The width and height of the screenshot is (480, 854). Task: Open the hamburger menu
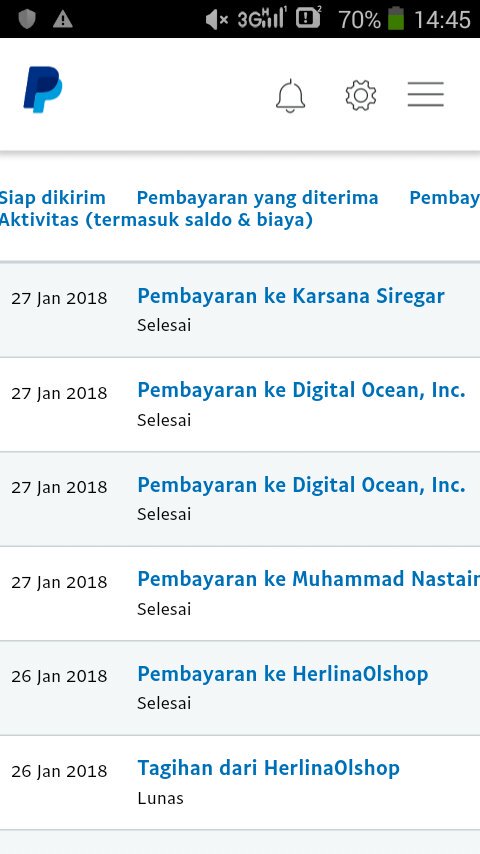coord(426,94)
